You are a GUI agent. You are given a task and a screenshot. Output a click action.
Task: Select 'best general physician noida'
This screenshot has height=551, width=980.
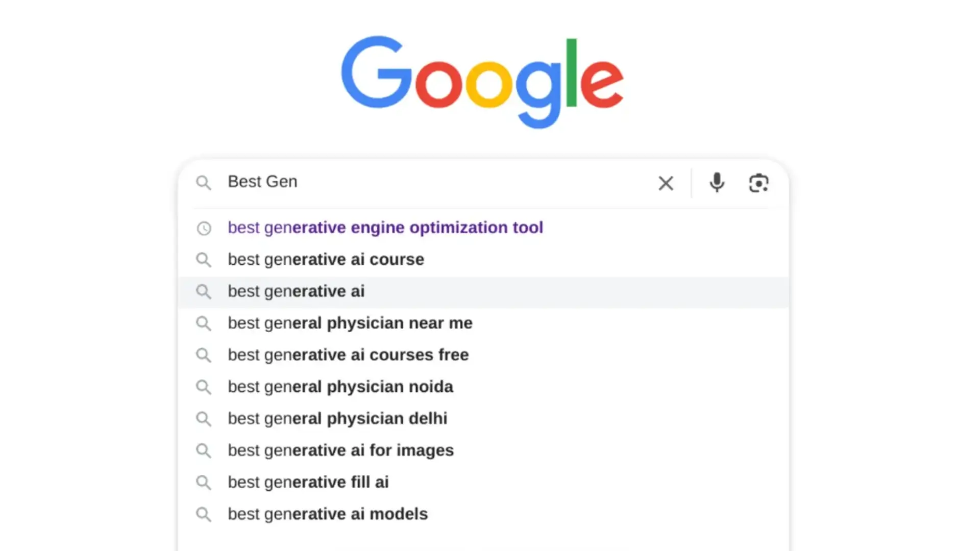coord(340,386)
